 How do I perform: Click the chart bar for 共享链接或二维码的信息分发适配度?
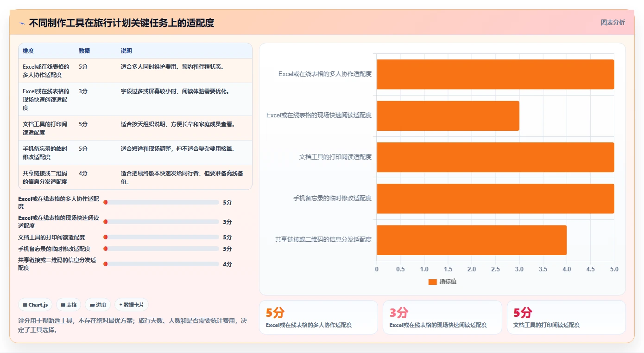[x=472, y=240]
